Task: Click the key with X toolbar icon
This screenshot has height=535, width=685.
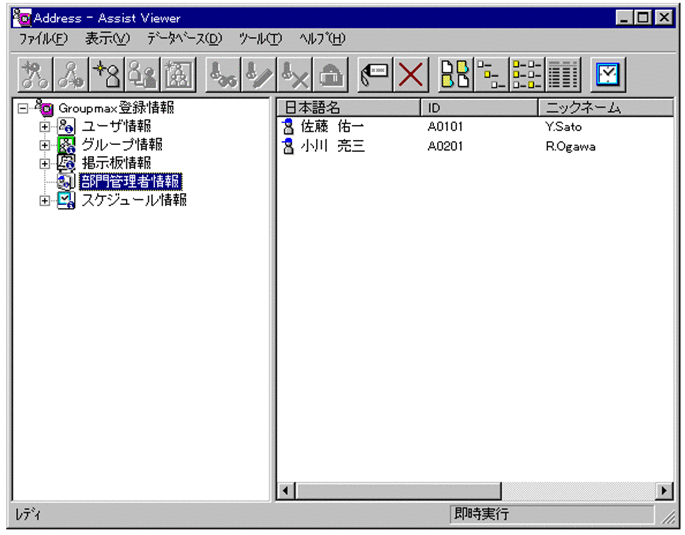Action: coord(294,75)
